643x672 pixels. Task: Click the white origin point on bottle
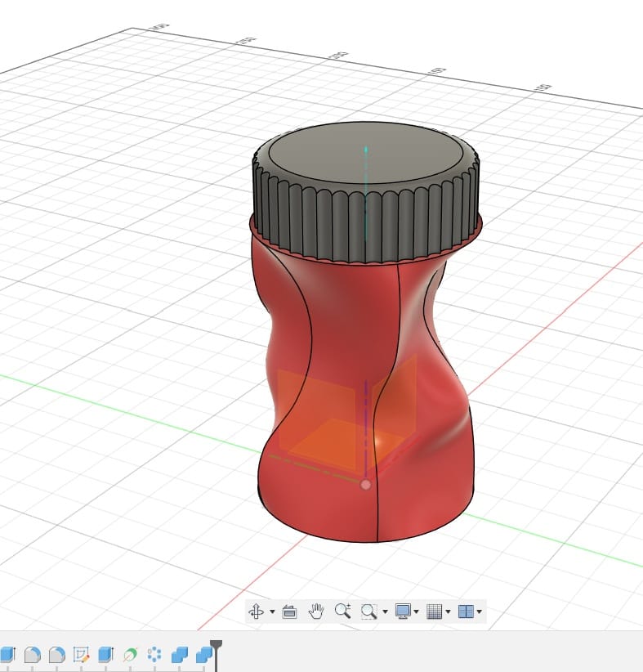(x=365, y=485)
